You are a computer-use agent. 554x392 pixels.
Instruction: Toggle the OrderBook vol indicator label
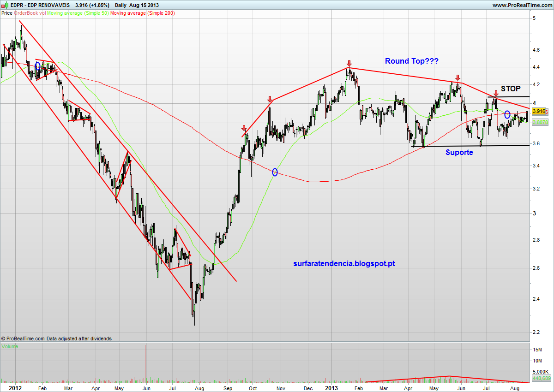30,13
